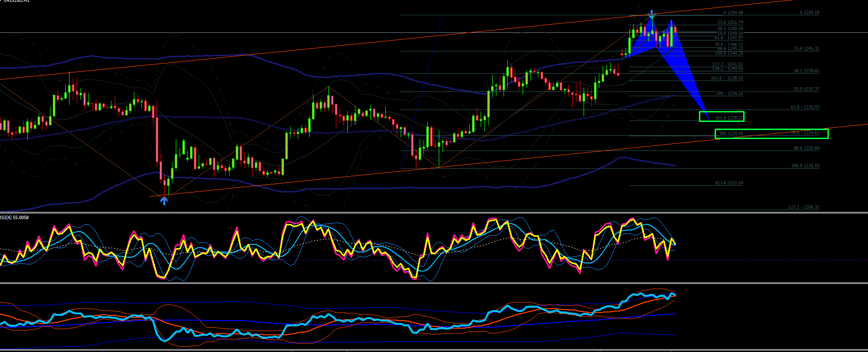Select the 38.2 1250.30 level label

point(730,29)
